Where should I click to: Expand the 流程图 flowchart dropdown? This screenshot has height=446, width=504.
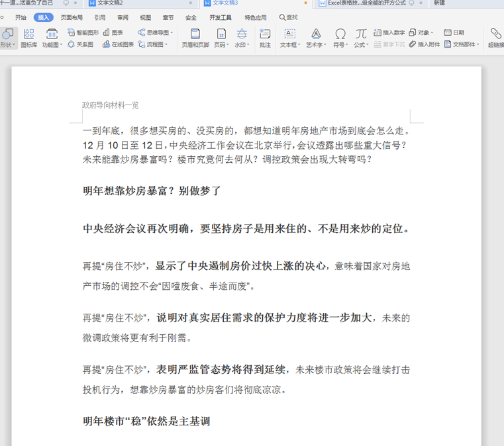166,44
